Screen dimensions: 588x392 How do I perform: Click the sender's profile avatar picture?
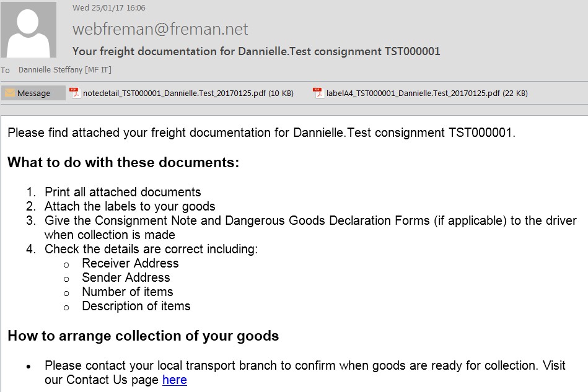pos(29,29)
